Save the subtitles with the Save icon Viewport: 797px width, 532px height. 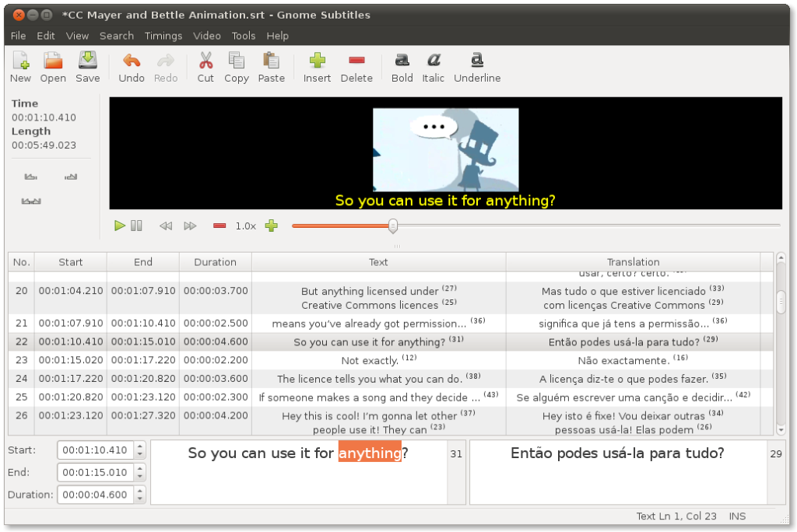click(87, 61)
